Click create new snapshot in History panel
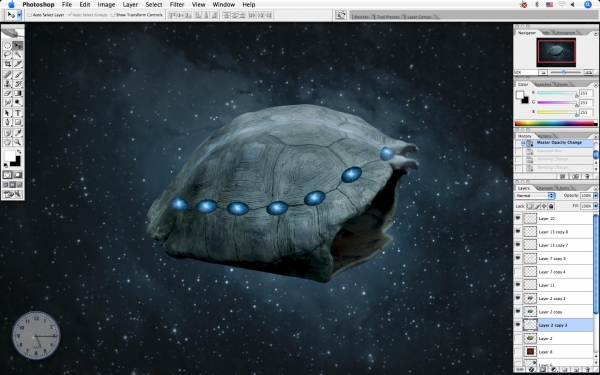The height and width of the screenshot is (375, 600). (x=576, y=176)
